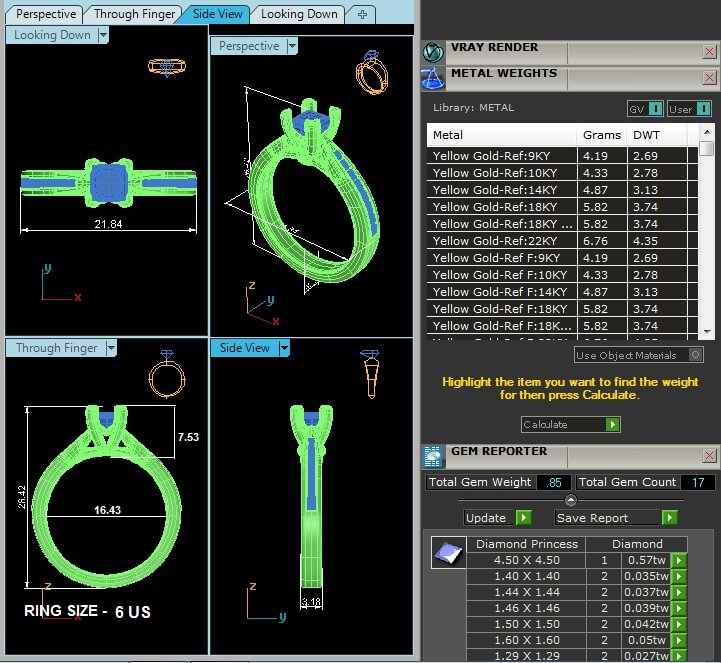721x663 pixels.
Task: Open the Through Finger viewport dropdown arrow
Action: (111, 348)
